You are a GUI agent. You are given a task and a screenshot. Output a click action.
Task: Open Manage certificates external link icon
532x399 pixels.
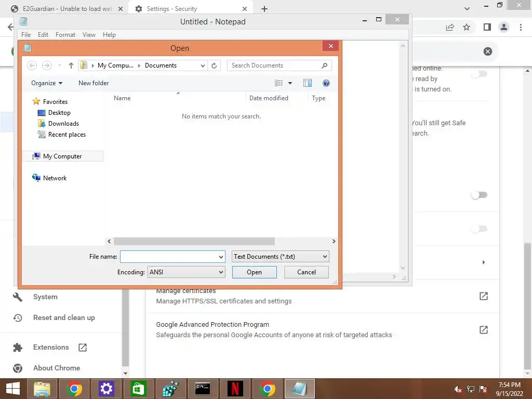click(484, 296)
